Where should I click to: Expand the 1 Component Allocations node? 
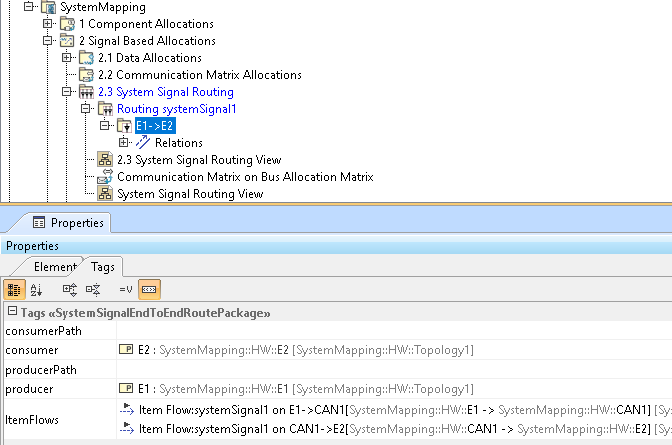tap(48, 24)
